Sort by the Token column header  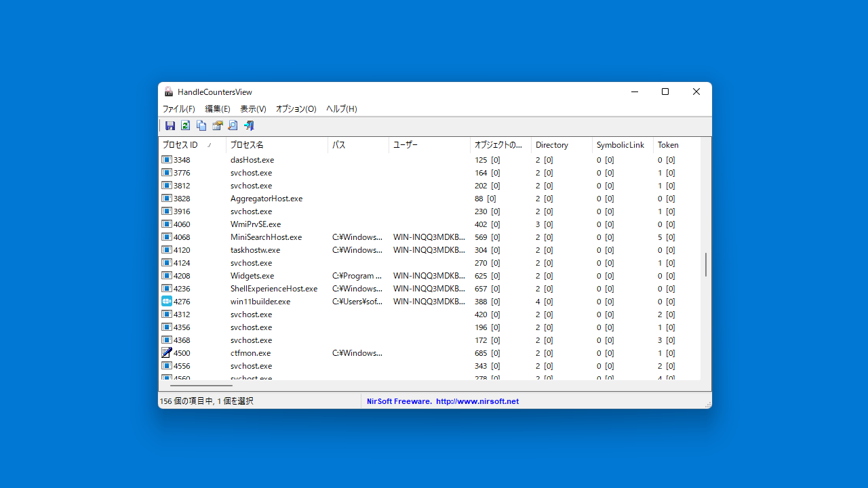(x=677, y=145)
